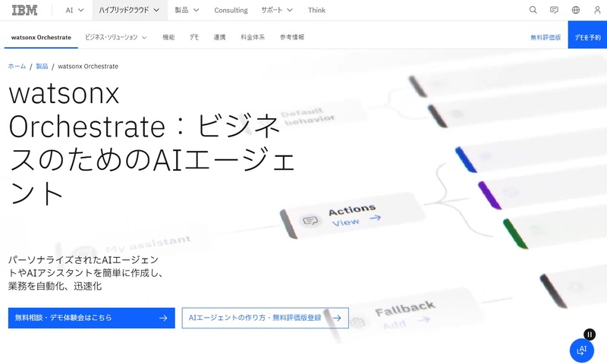This screenshot has height=364, width=607.
Task: Open the Think menu item
Action: [316, 10]
